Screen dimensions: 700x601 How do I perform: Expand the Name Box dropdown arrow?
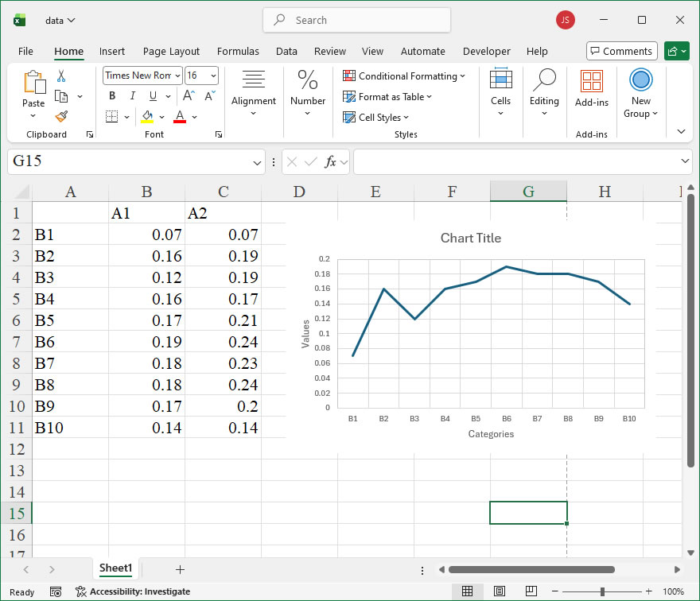click(x=257, y=162)
